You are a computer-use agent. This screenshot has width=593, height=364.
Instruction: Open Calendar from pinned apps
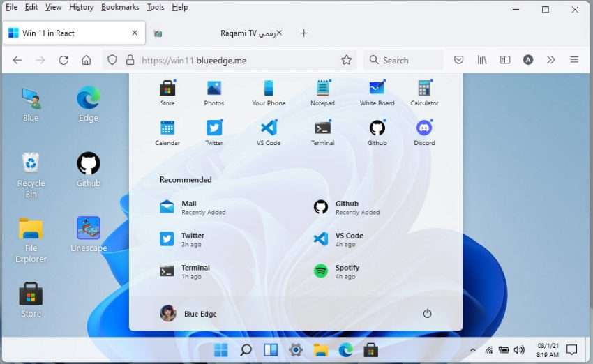(x=167, y=132)
